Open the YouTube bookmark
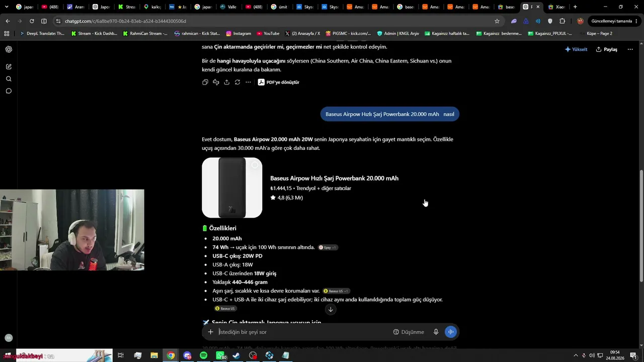Screen dimensions: 644x362 [268, 34]
